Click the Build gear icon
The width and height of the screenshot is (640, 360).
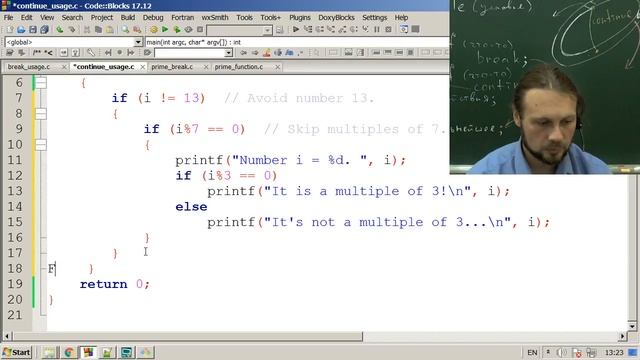click(x=154, y=29)
